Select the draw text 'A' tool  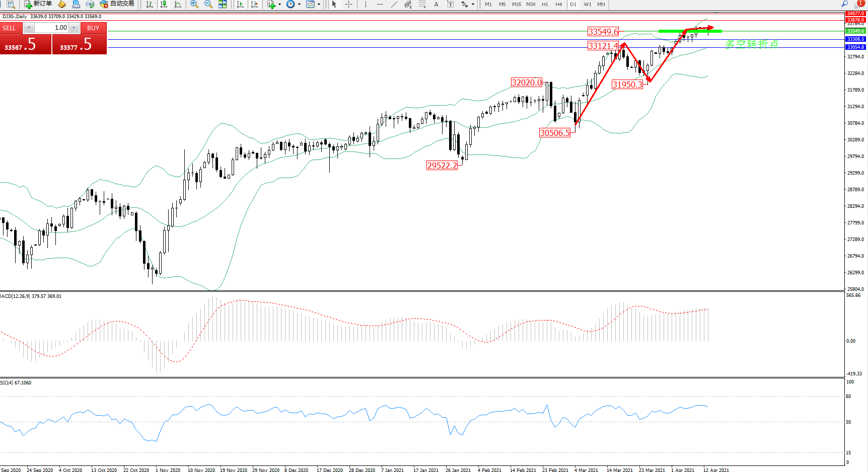point(436,4)
